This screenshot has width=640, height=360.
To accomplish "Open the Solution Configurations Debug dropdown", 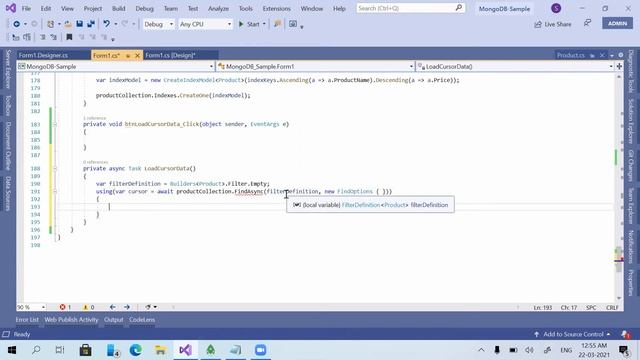I will pyautogui.click(x=158, y=24).
